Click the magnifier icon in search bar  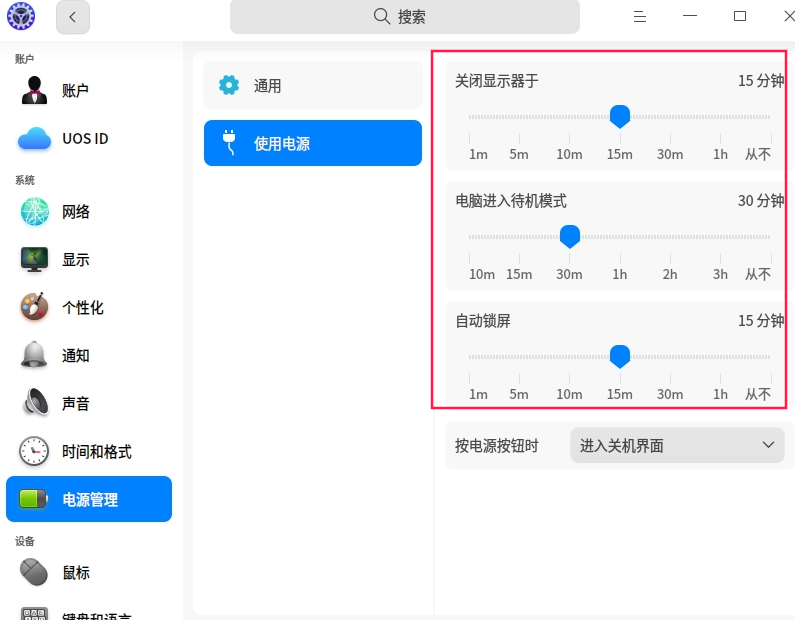point(381,16)
